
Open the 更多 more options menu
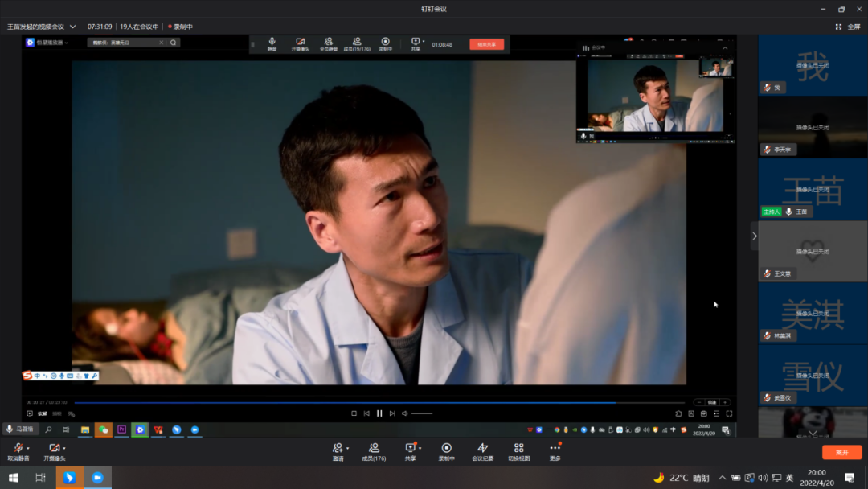point(555,449)
